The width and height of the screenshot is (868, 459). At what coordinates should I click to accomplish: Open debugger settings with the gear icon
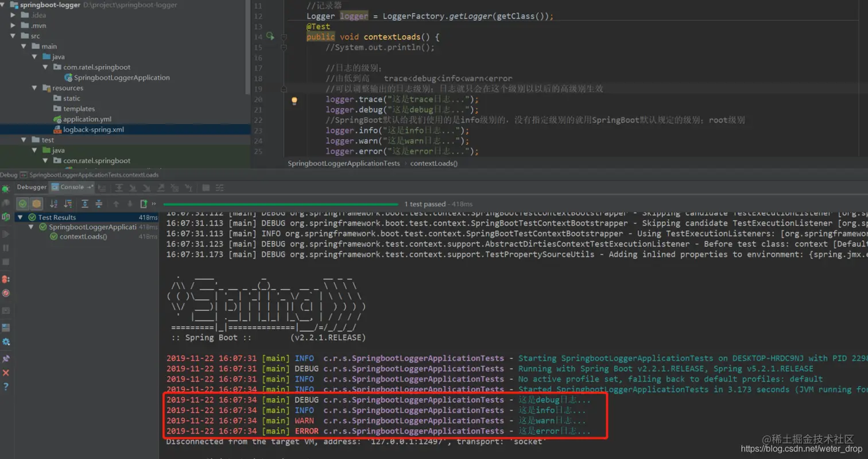click(x=6, y=342)
